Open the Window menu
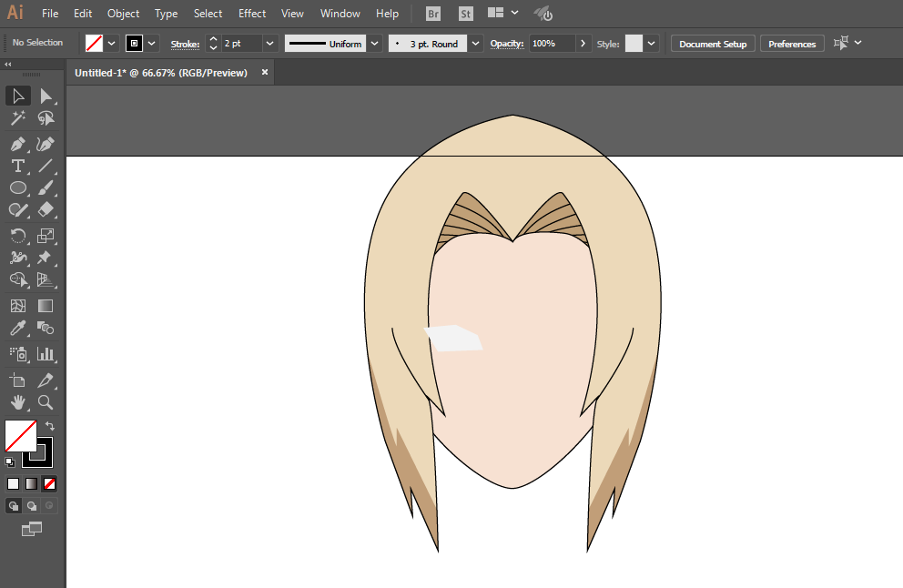This screenshot has height=588, width=903. [x=340, y=14]
